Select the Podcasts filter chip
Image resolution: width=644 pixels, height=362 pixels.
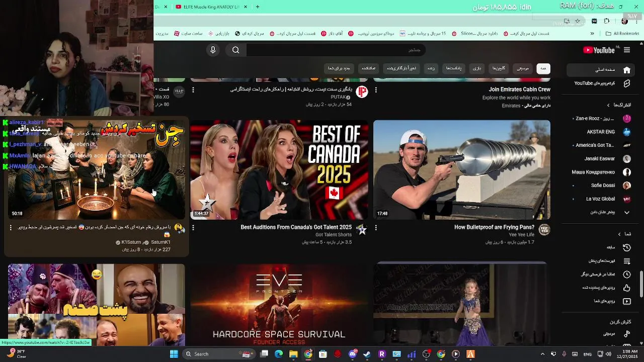click(454, 68)
